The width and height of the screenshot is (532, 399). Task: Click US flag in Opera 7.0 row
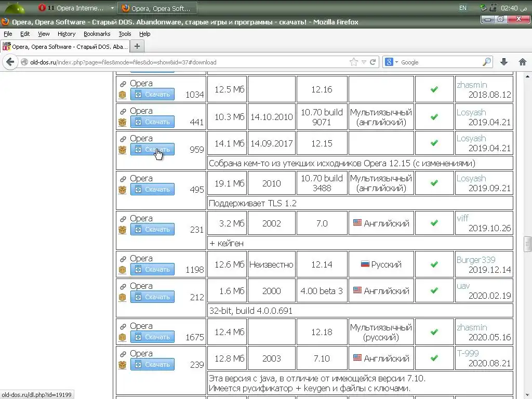357,223
